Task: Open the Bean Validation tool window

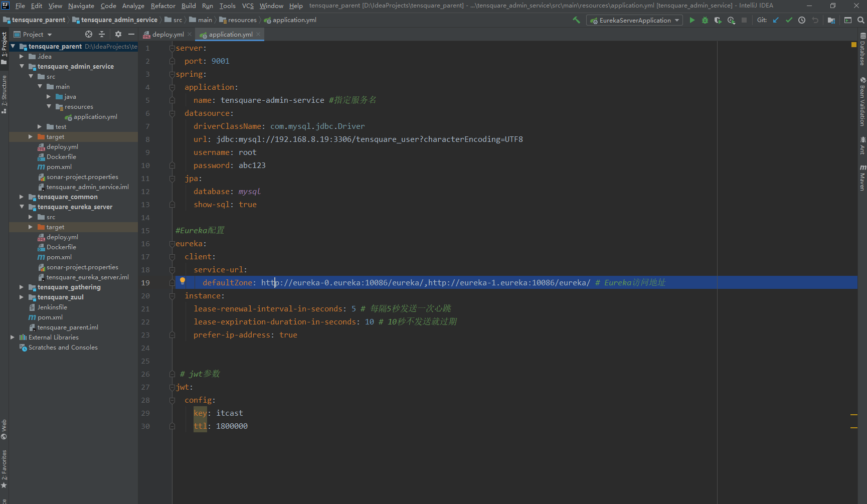Action: [x=862, y=101]
